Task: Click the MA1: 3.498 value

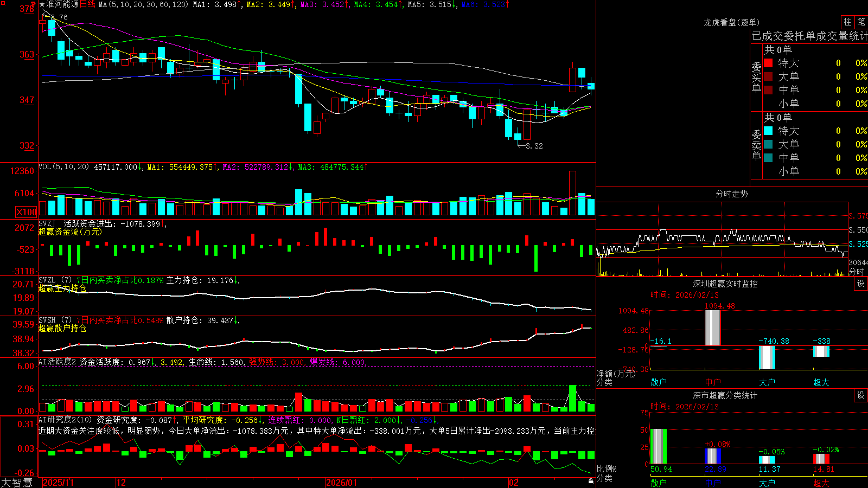Action: 216,4
